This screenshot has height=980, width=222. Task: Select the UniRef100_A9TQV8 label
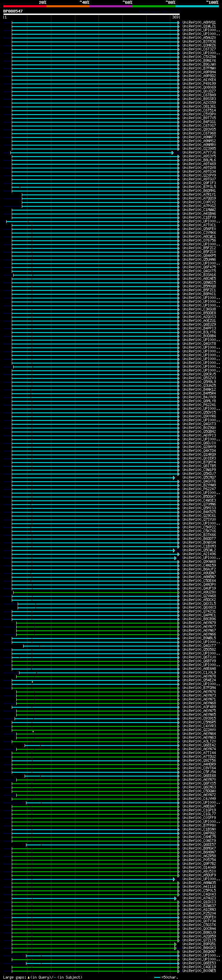coord(199,168)
